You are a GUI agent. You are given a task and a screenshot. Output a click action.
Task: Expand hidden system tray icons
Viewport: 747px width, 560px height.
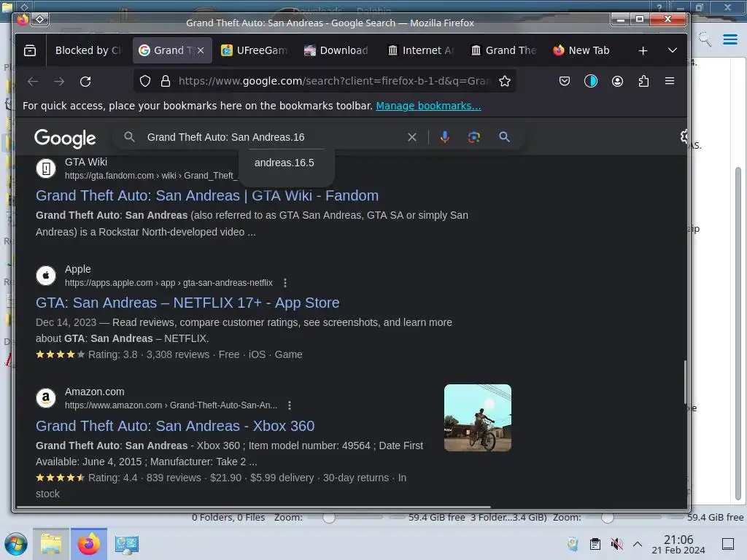click(638, 544)
